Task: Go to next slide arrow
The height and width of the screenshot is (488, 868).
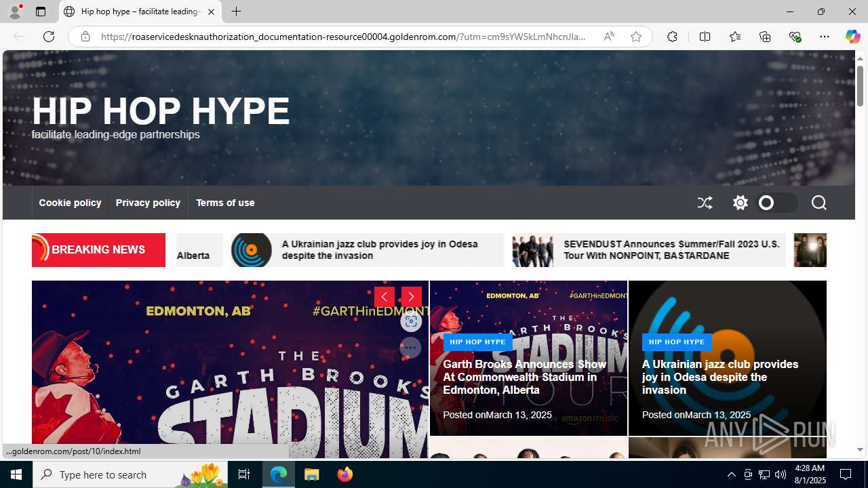Action: click(411, 297)
